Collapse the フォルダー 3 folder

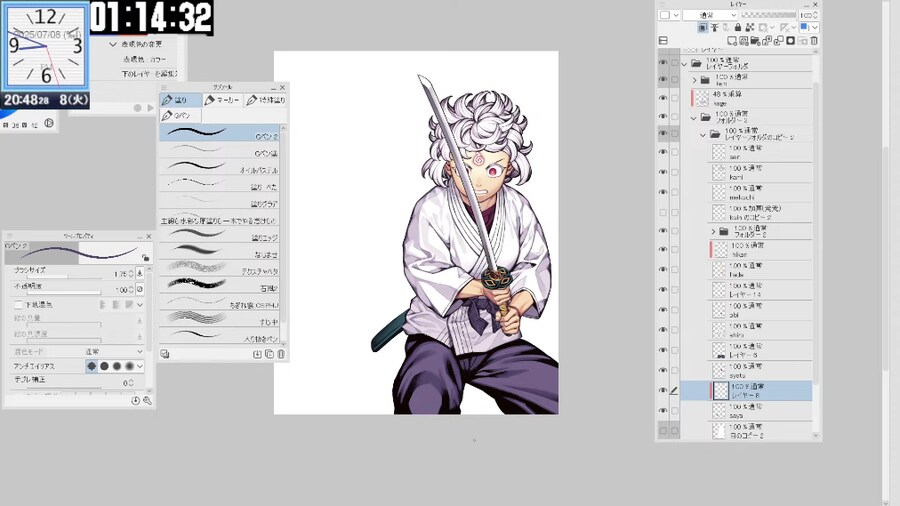tap(693, 118)
